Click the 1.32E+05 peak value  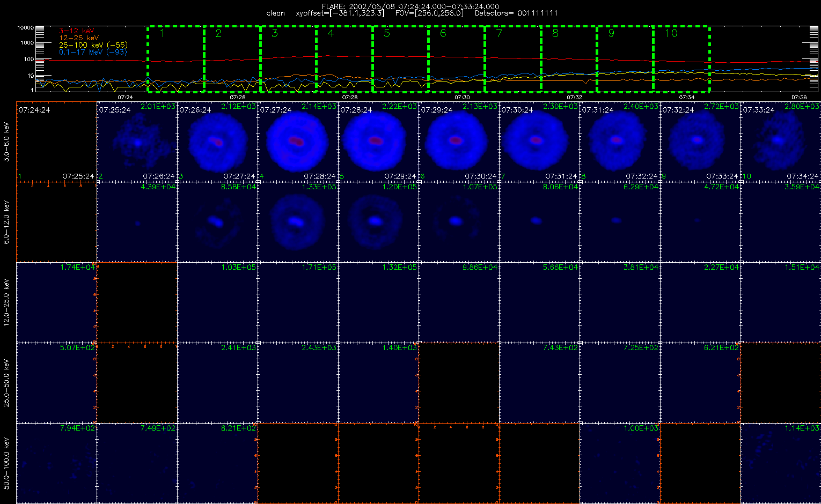400,267
